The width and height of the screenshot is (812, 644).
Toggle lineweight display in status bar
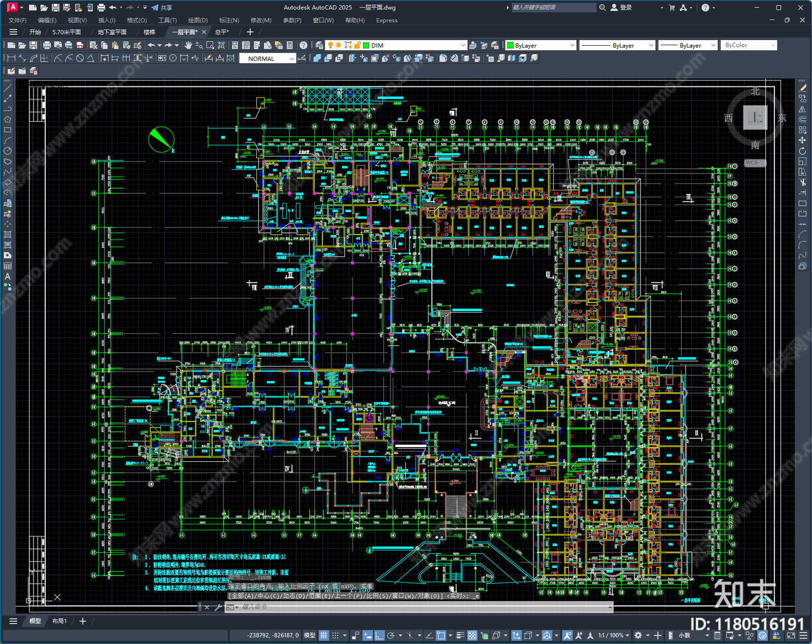(460, 635)
